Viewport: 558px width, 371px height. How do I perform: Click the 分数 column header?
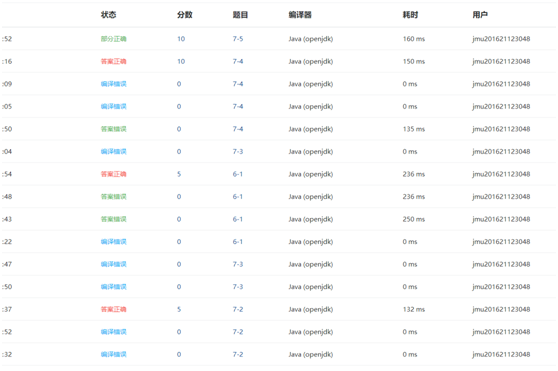[x=185, y=15]
